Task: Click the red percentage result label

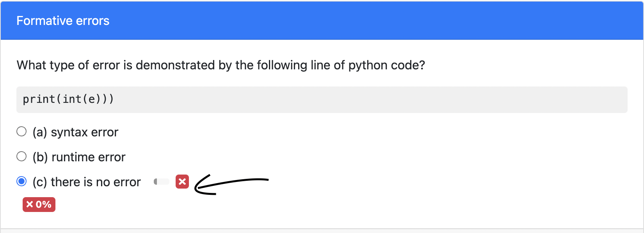Action: point(38,204)
